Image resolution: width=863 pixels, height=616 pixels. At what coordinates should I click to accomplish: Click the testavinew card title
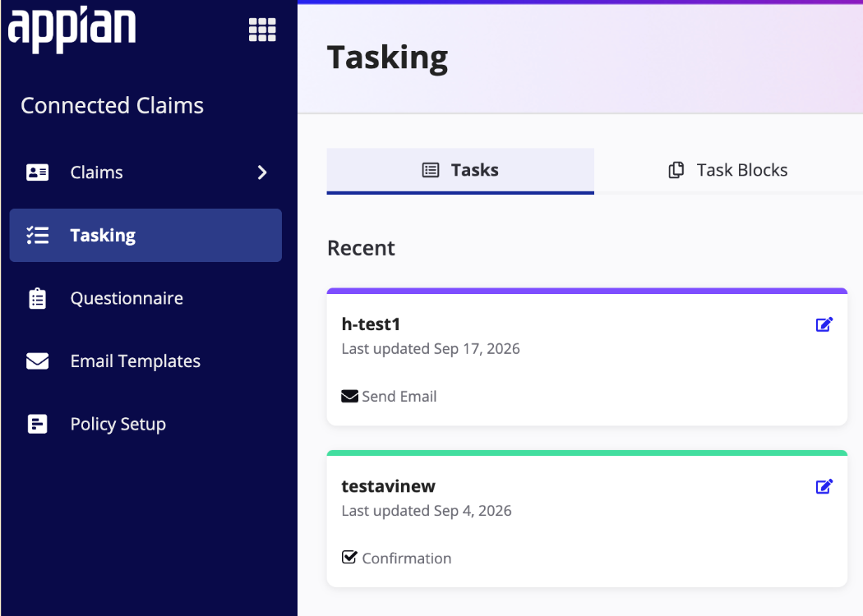click(x=388, y=486)
